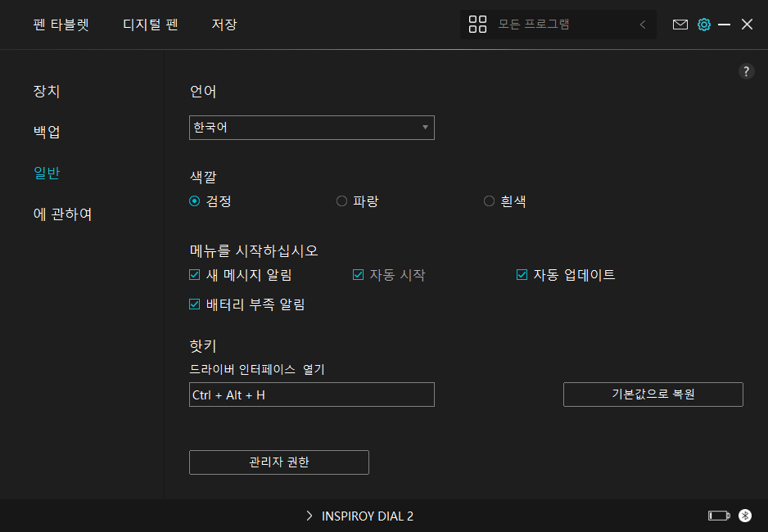Viewport: 768px width, 532px height.
Task: Click the four-squares program grid icon
Action: coord(477,25)
